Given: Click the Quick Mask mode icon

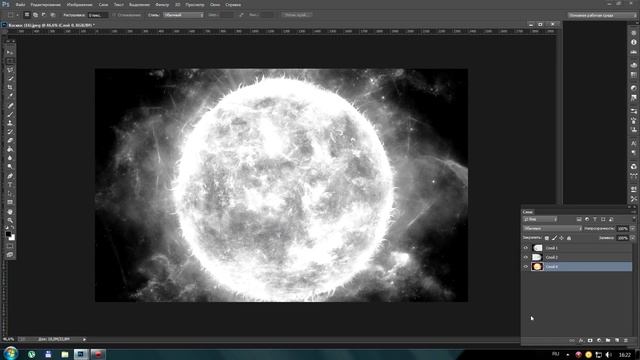Looking at the screenshot, I should point(10,246).
